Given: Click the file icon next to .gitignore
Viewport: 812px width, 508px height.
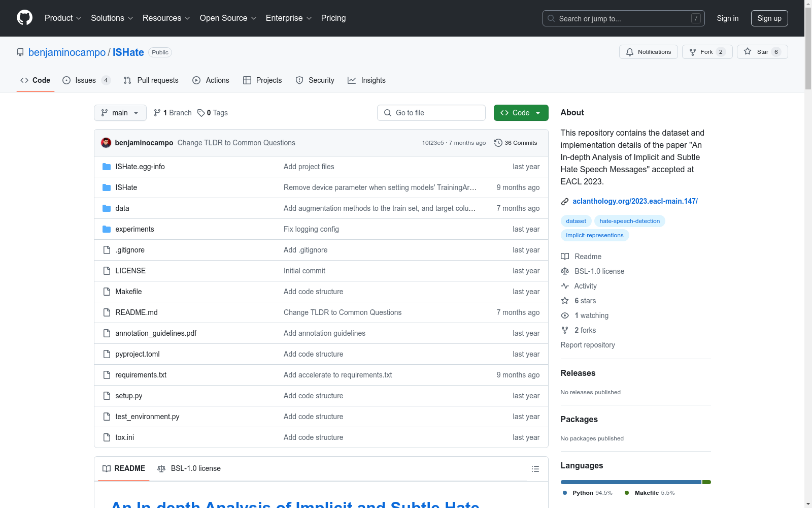Looking at the screenshot, I should 107,250.
